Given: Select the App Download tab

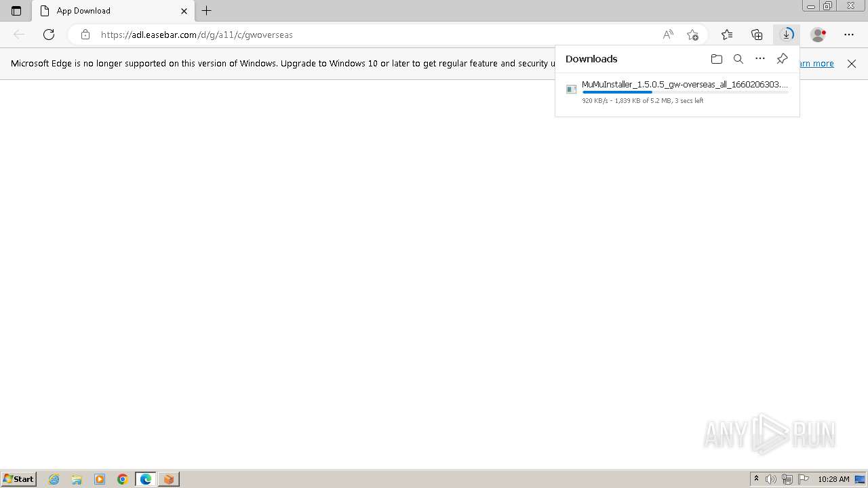Looking at the screenshot, I should pyautogui.click(x=113, y=11).
